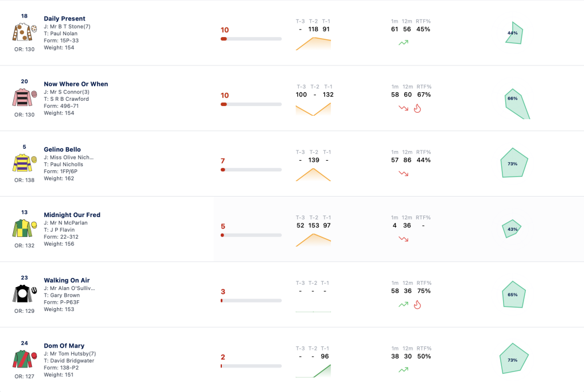The height and width of the screenshot is (392, 584).
Task: Open the Daily Present horse name link
Action: 64,19
